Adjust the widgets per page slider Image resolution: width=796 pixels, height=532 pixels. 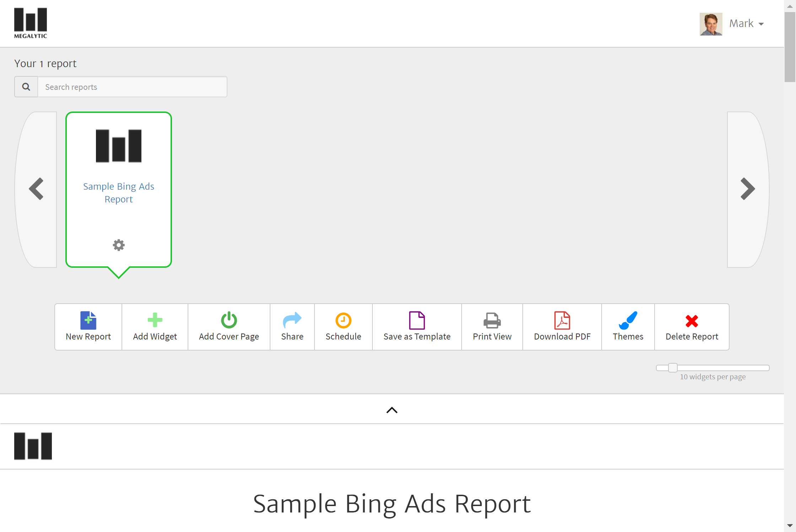(672, 368)
